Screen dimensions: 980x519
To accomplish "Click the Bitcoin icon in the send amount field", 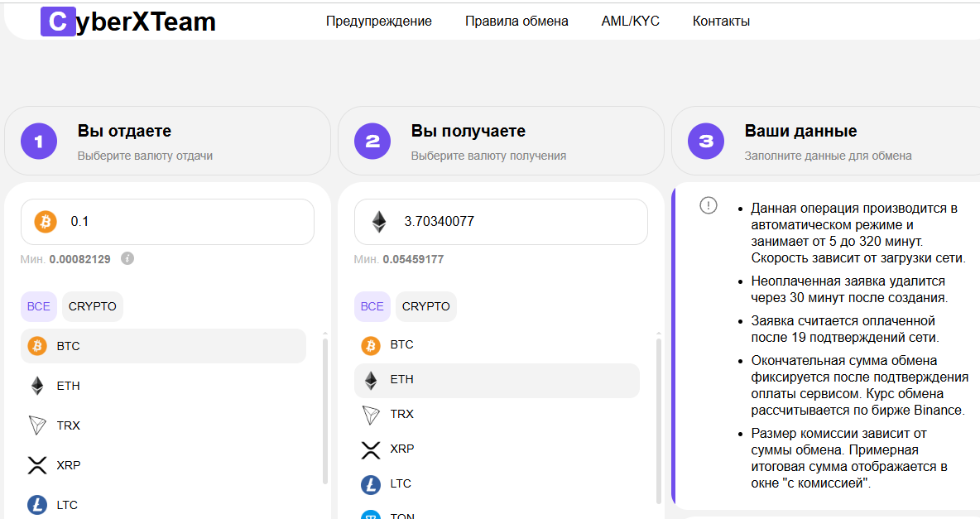I will click(45, 221).
